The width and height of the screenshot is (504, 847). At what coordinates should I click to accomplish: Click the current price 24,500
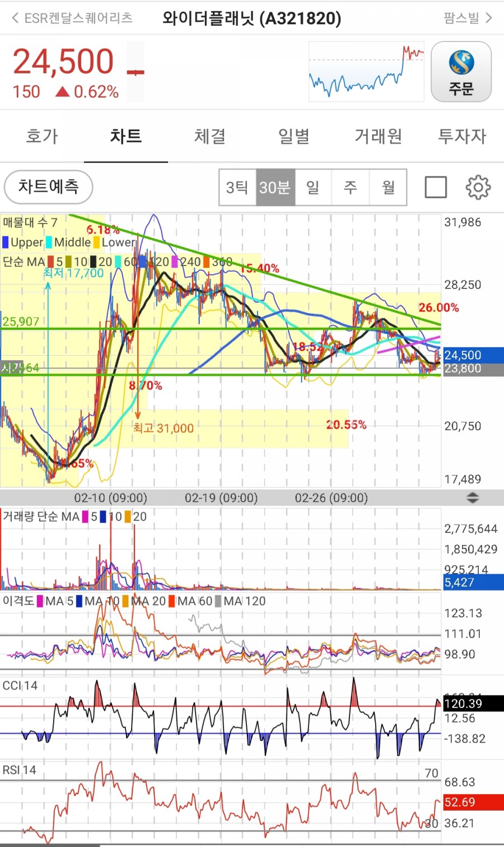pyautogui.click(x=63, y=62)
